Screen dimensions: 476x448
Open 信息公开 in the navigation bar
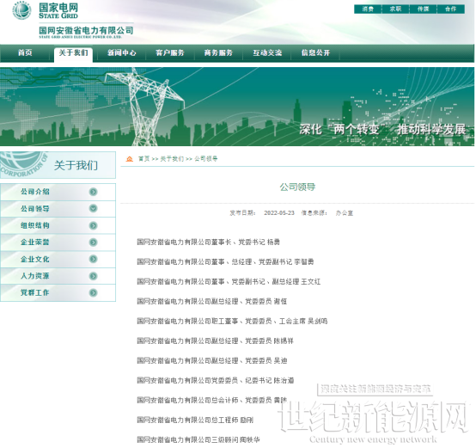pyautogui.click(x=315, y=52)
